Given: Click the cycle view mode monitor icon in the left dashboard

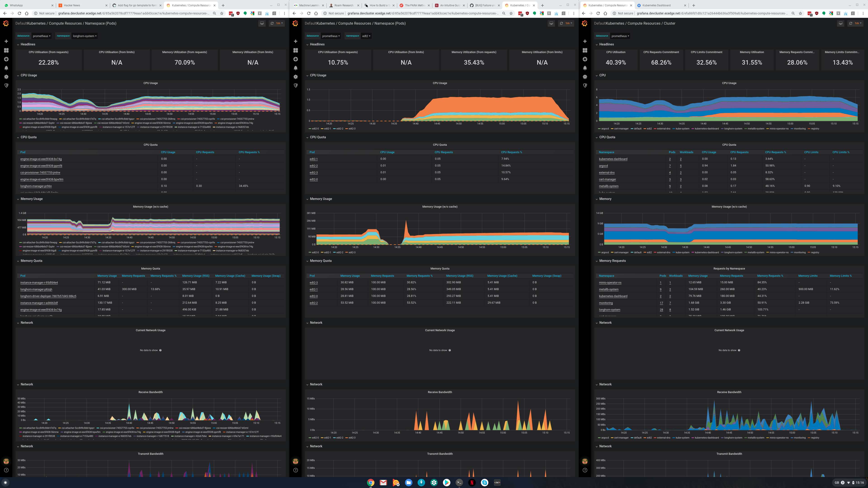Looking at the screenshot, I should click(x=262, y=23).
